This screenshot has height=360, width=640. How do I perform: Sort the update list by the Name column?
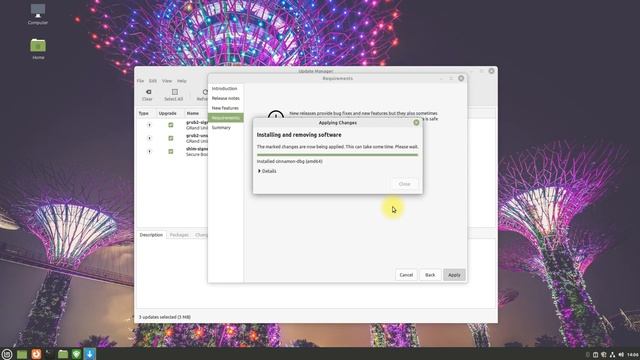pos(193,113)
